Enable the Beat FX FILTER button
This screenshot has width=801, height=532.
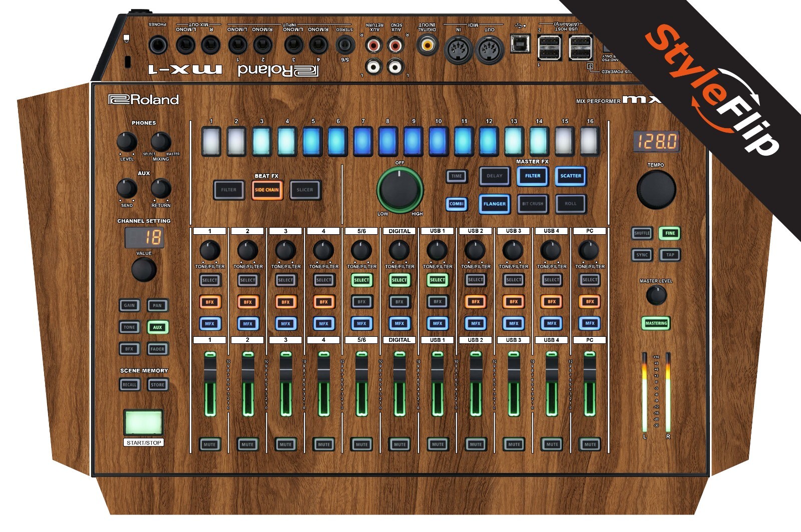[x=229, y=190]
